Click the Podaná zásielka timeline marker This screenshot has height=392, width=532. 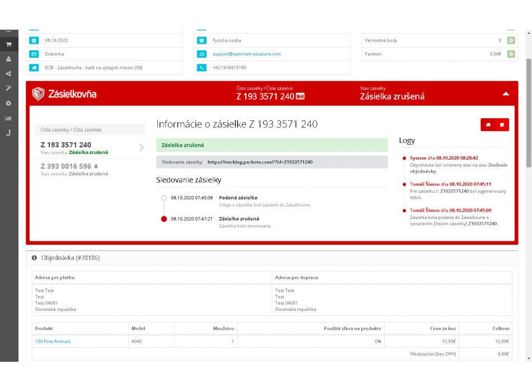[x=164, y=198]
